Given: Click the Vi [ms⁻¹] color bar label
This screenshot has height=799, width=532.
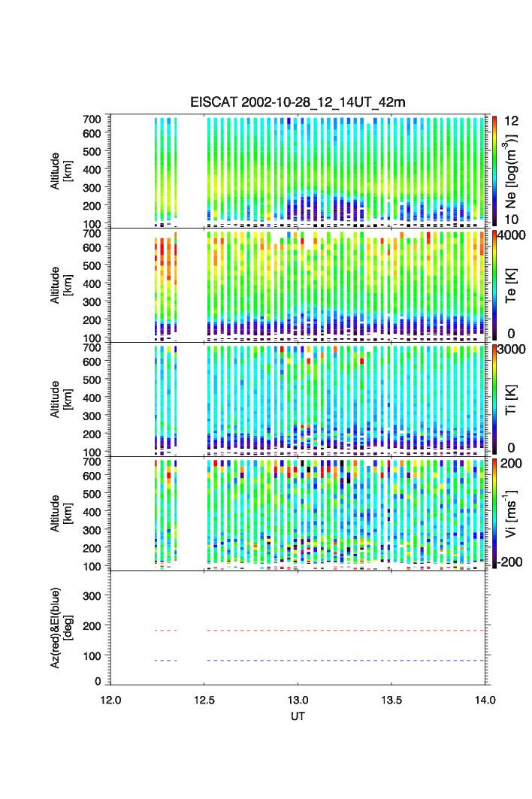Looking at the screenshot, I should click(512, 513).
